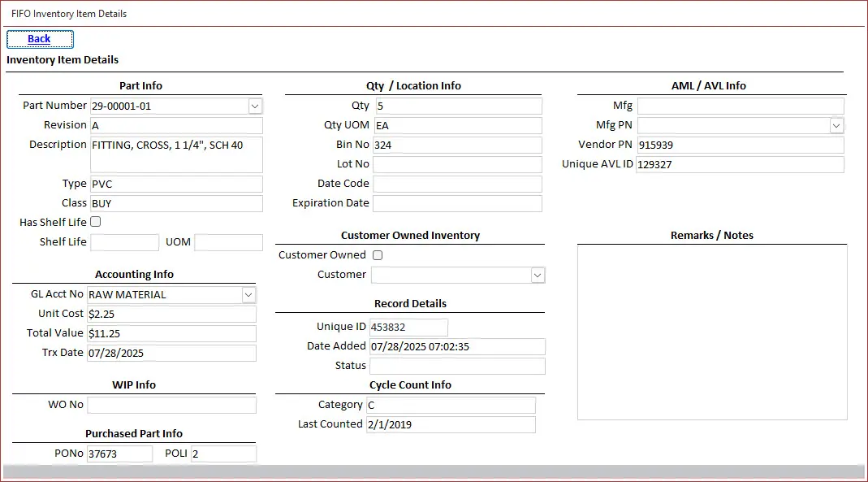The image size is (868, 482).
Task: Click the Back button
Action: (40, 39)
